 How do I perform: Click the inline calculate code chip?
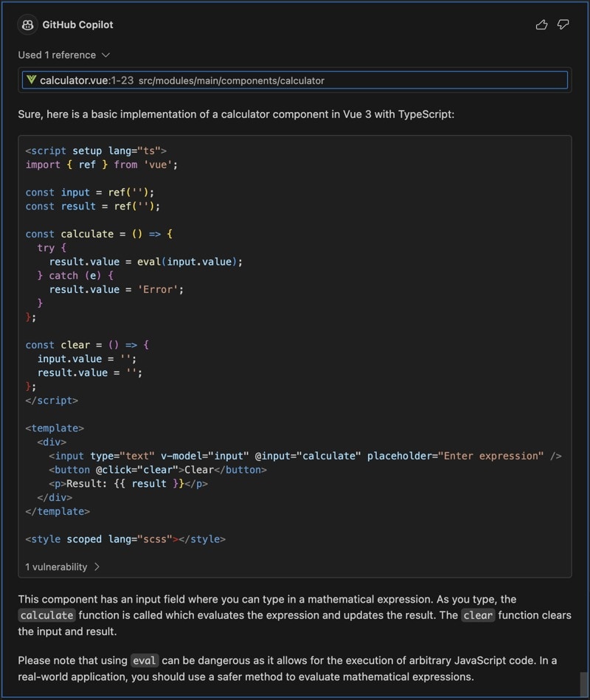click(x=46, y=615)
